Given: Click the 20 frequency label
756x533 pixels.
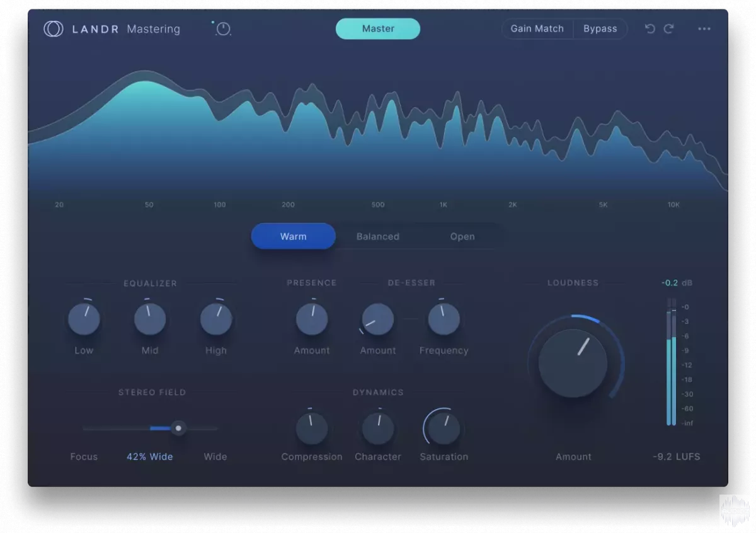Looking at the screenshot, I should click(x=59, y=205).
